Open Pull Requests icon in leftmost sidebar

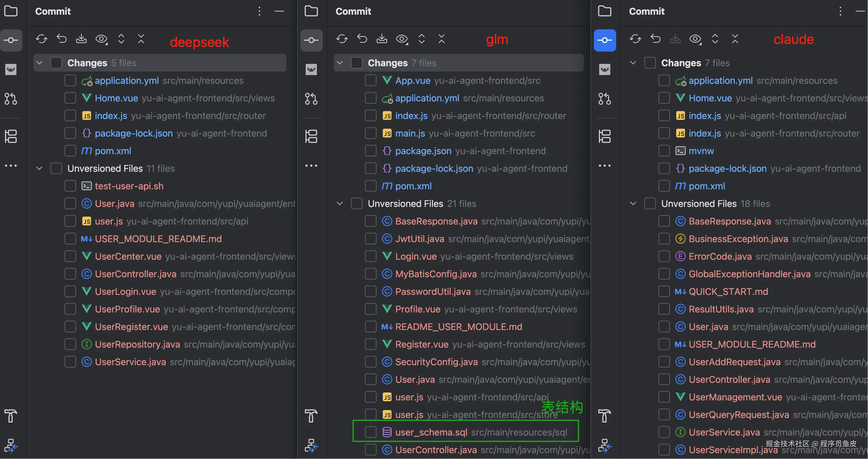11,99
